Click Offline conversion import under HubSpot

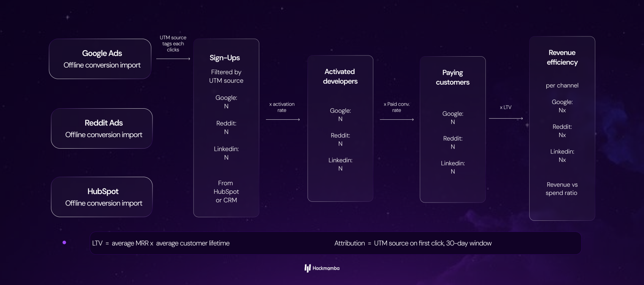pos(103,203)
